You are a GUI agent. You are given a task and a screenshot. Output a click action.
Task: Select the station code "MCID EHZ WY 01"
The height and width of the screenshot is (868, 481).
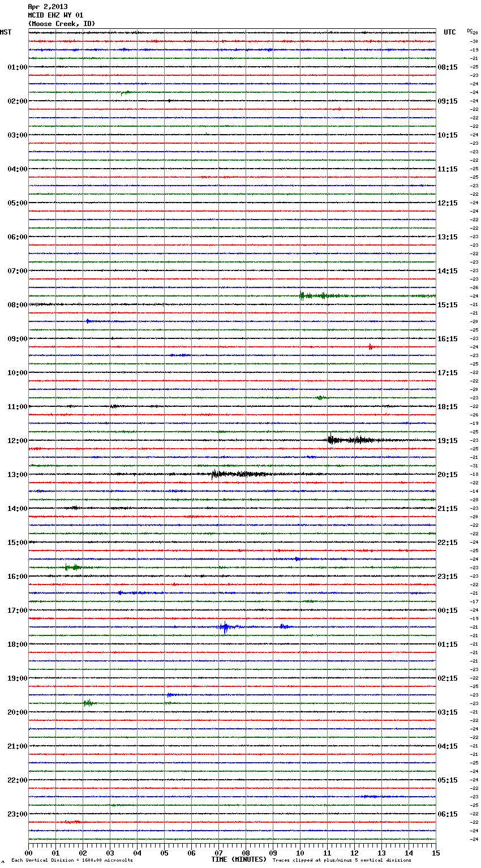click(x=55, y=15)
